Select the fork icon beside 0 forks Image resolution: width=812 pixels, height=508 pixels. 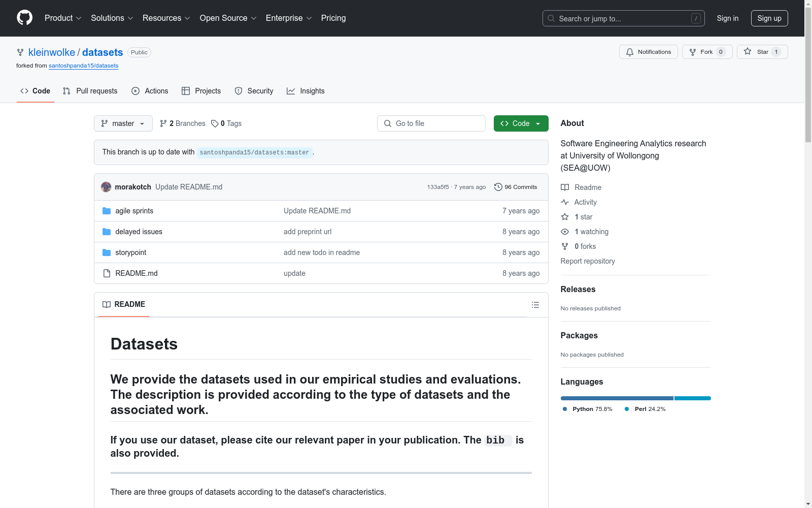tap(565, 246)
